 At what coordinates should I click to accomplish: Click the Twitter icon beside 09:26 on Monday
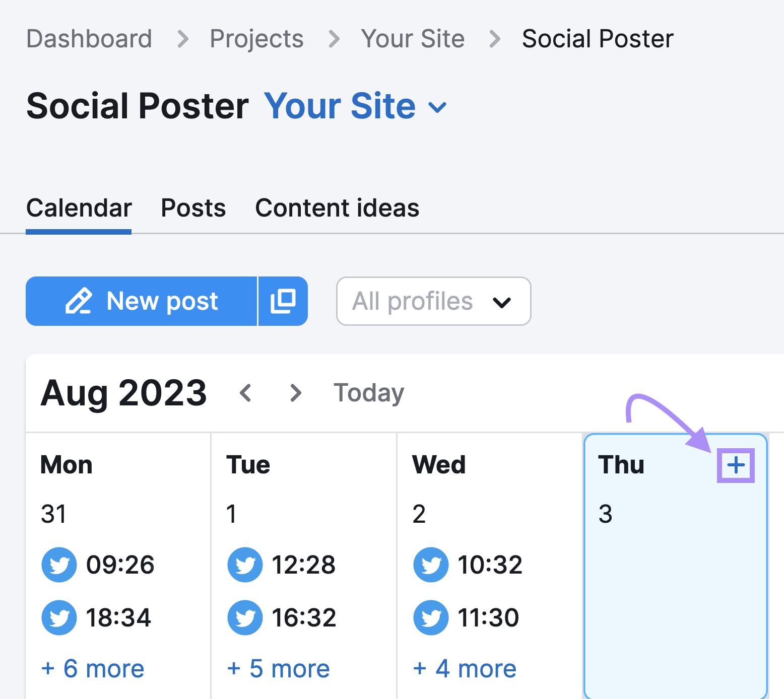click(x=59, y=565)
